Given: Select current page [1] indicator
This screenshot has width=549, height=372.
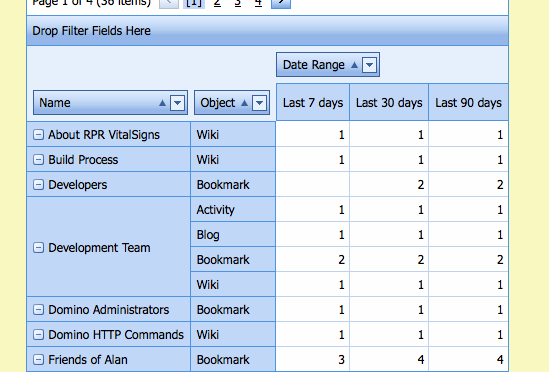Looking at the screenshot, I should [x=194, y=3].
